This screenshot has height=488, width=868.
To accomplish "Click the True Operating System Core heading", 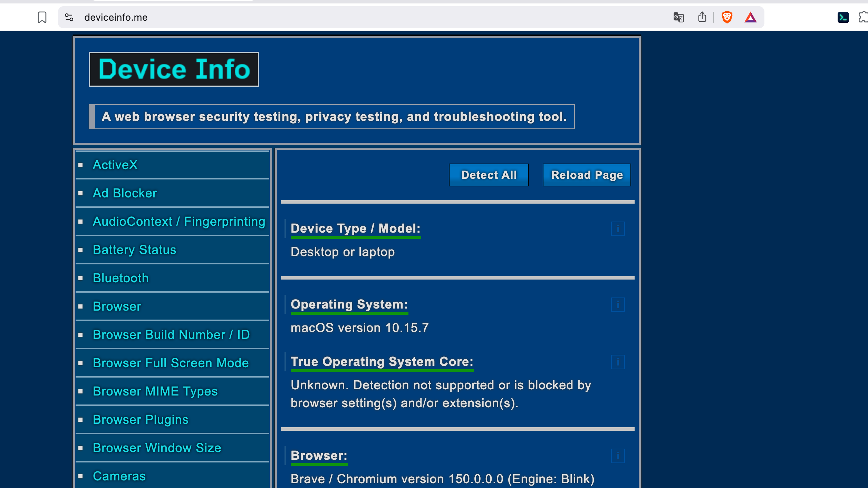I will (x=382, y=362).
